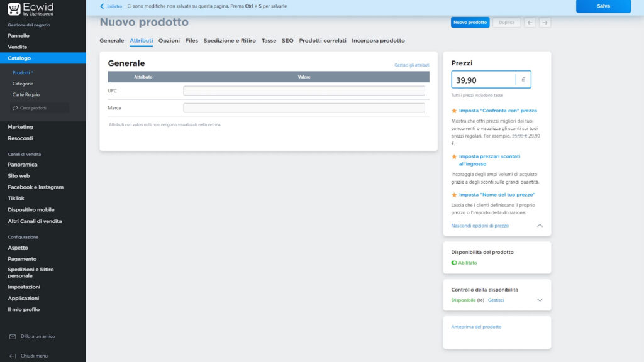The image size is (644, 362).
Task: Click the envelope icon for Dillo a un amico
Action: (13, 337)
